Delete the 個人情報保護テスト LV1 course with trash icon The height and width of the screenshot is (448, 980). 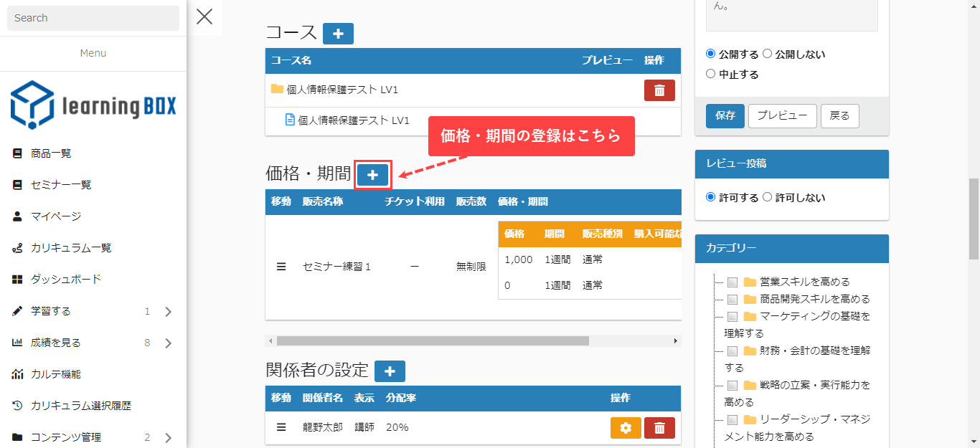[x=659, y=90]
